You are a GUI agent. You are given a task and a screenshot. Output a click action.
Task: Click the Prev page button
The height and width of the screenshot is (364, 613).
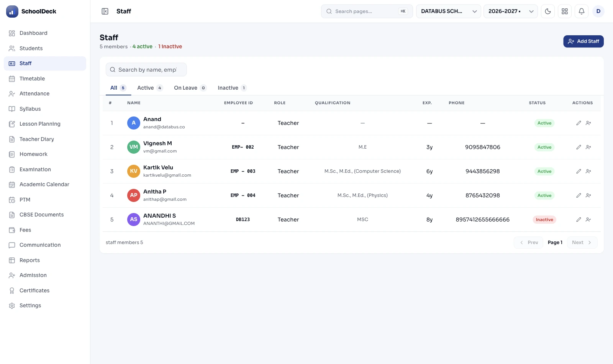[529, 243]
